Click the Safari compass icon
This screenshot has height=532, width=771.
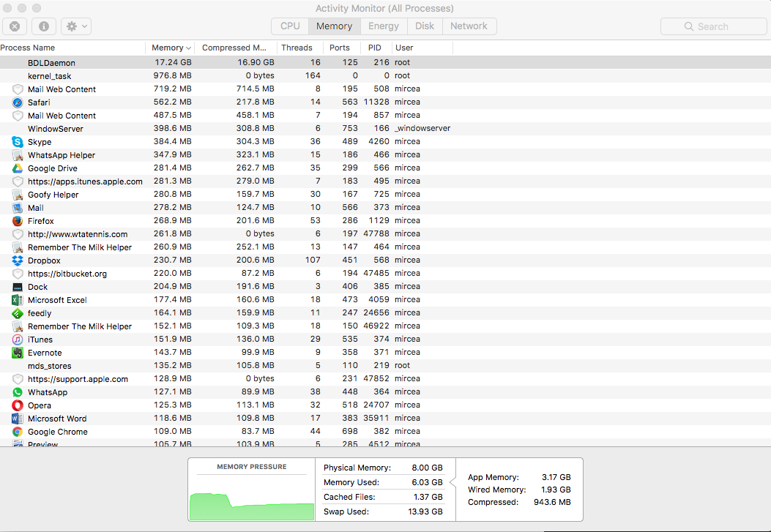18,102
